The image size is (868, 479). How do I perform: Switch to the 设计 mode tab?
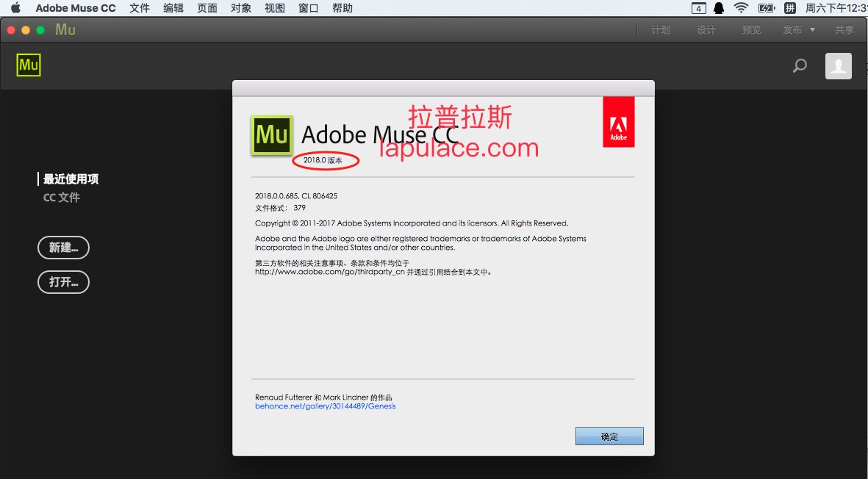click(x=706, y=30)
